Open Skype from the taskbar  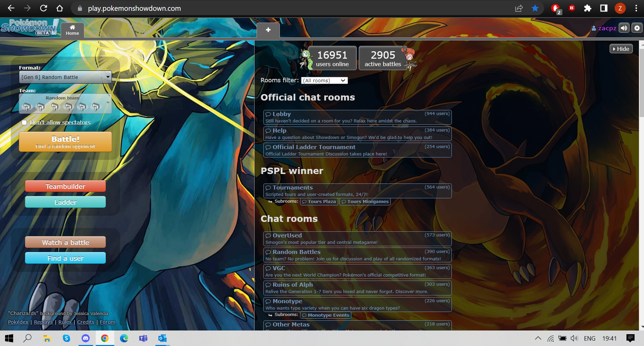coord(66,338)
